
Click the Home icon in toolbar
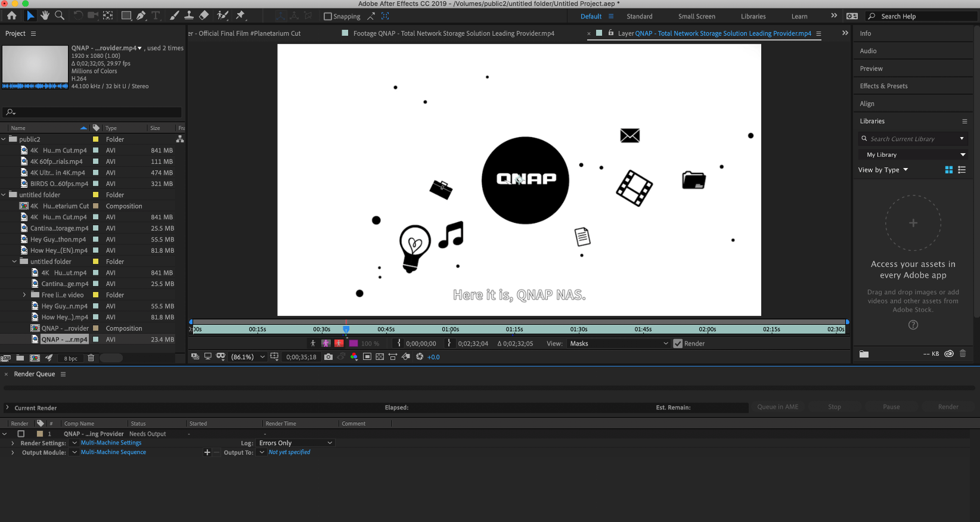[12, 16]
